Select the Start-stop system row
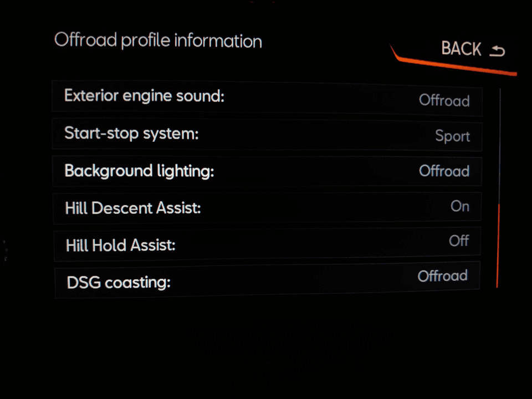 tap(266, 134)
